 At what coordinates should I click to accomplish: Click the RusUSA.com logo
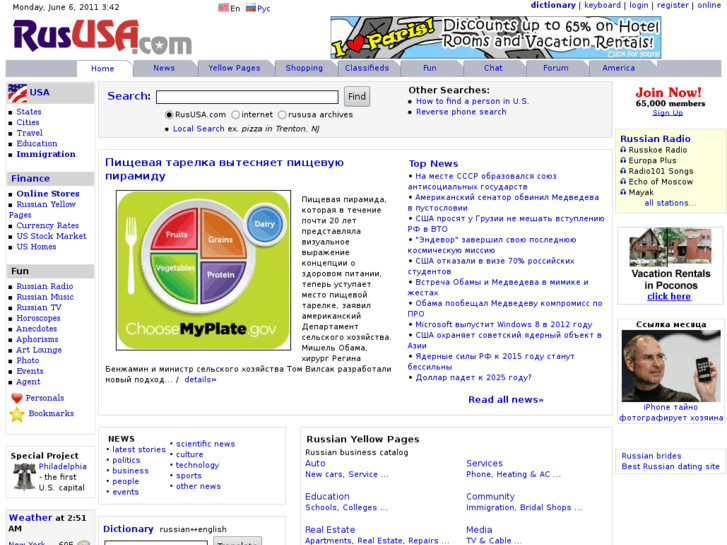pyautogui.click(x=102, y=36)
